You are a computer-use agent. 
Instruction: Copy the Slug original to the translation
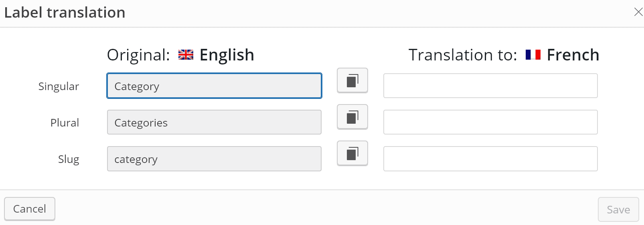352,153
